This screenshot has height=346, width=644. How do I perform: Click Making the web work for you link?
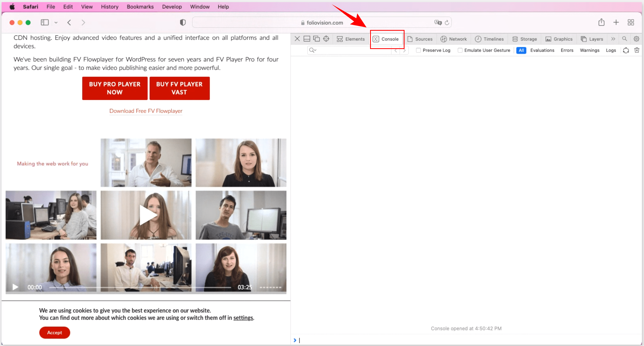(x=52, y=164)
